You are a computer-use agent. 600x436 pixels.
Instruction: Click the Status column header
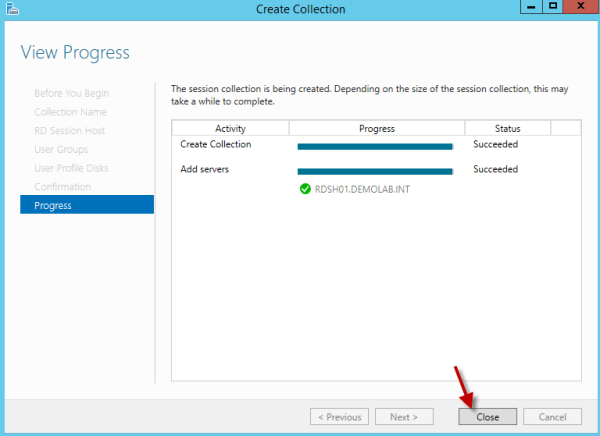tap(508, 129)
